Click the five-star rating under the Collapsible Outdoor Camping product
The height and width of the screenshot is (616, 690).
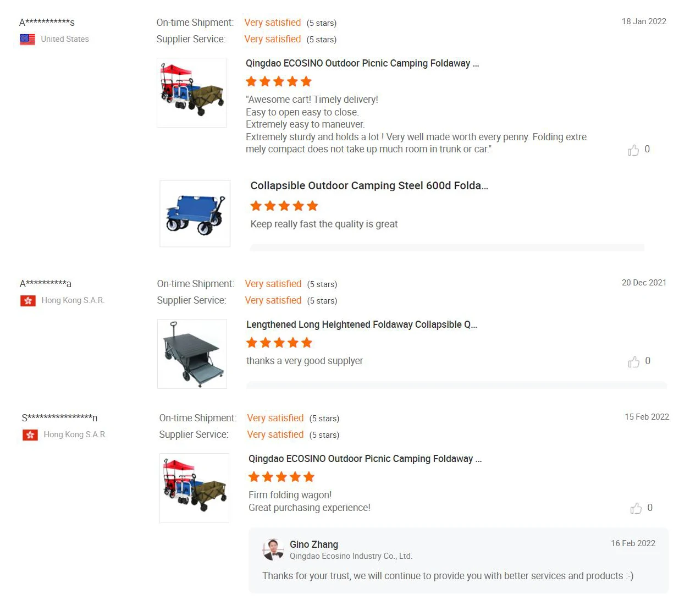click(284, 206)
